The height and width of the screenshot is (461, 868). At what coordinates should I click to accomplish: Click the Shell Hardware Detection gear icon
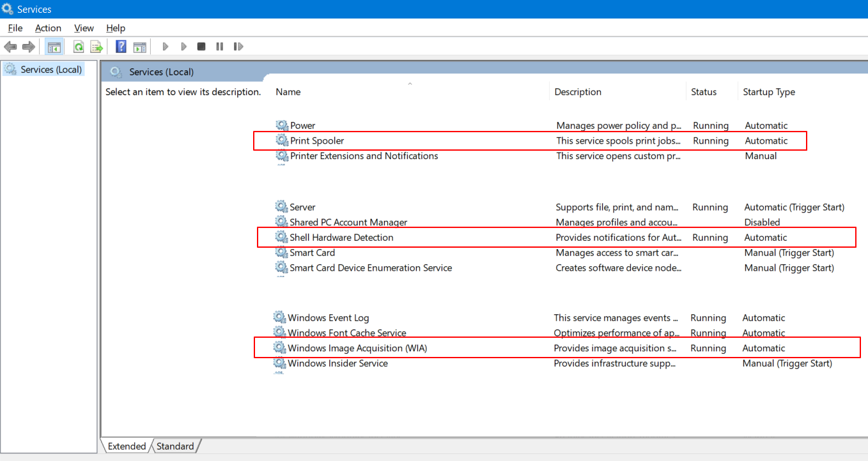(281, 238)
